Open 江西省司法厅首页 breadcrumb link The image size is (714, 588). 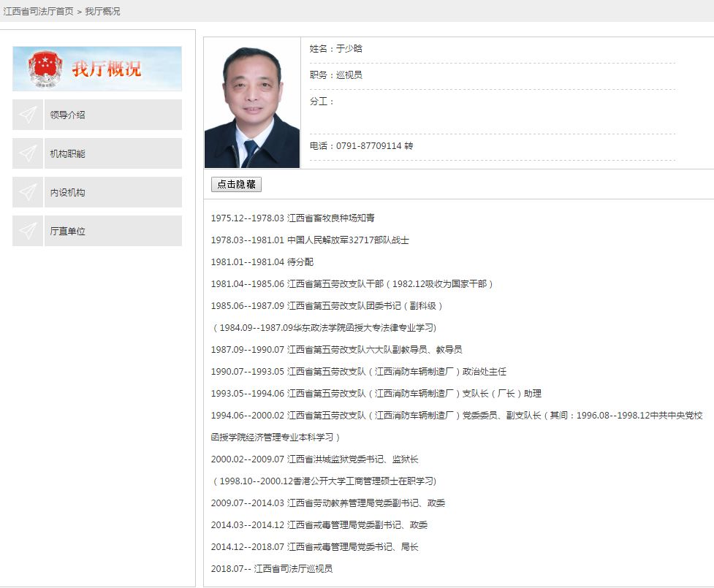pos(38,12)
